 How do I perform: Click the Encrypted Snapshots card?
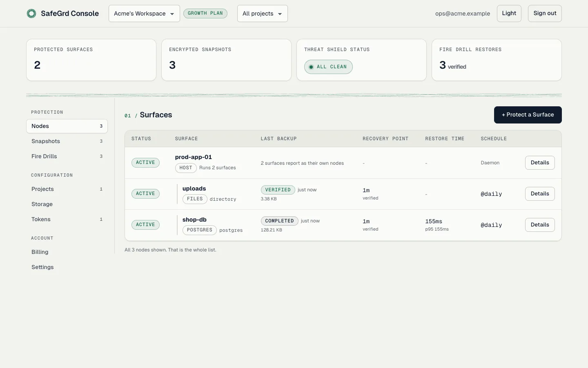click(226, 60)
